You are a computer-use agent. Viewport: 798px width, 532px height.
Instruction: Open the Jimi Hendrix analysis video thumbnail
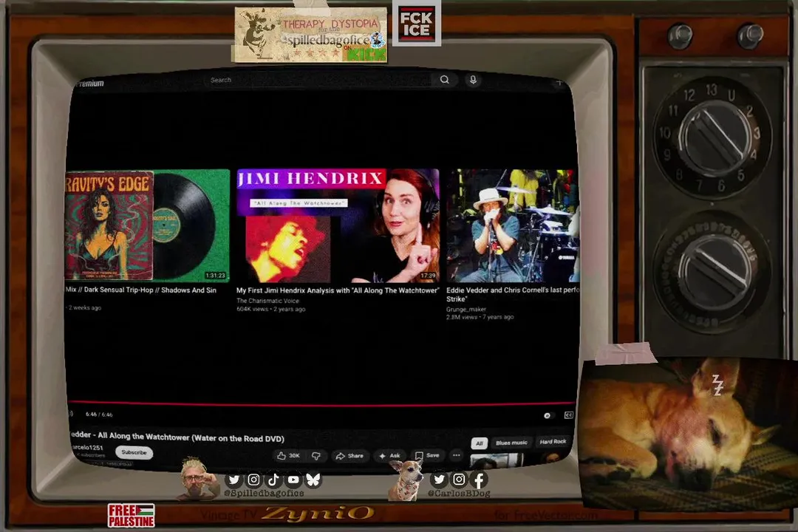tap(338, 225)
